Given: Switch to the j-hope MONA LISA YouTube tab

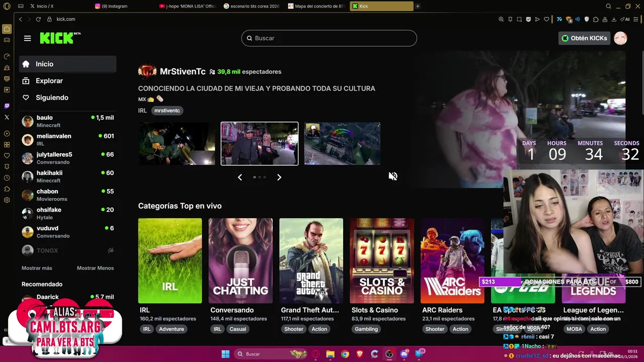Looking at the screenshot, I should [188, 6].
